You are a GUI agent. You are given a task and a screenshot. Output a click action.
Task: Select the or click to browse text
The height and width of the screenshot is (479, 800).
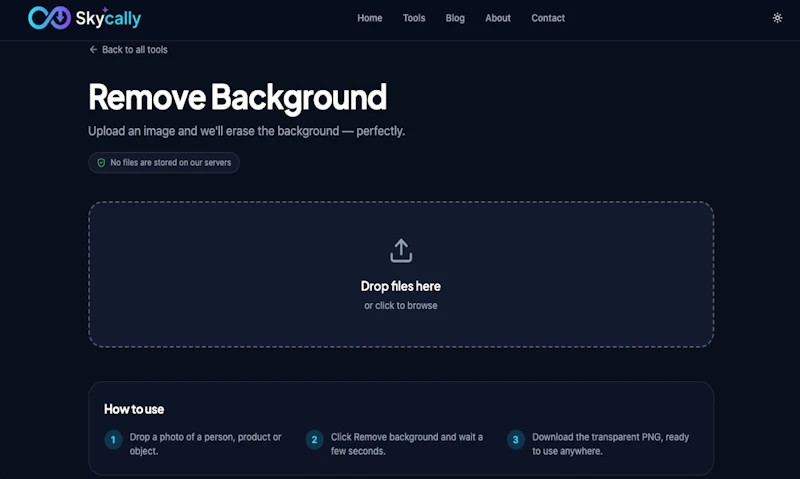[401, 306]
